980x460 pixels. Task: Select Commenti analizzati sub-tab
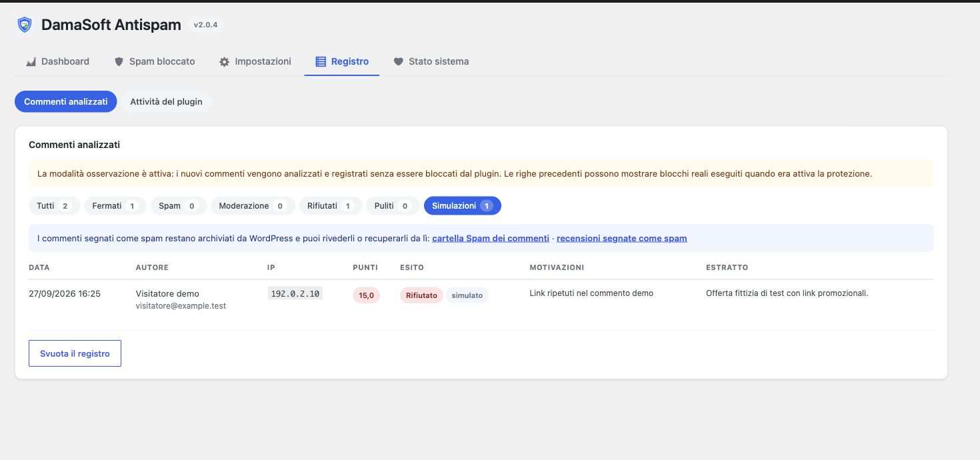tap(66, 102)
